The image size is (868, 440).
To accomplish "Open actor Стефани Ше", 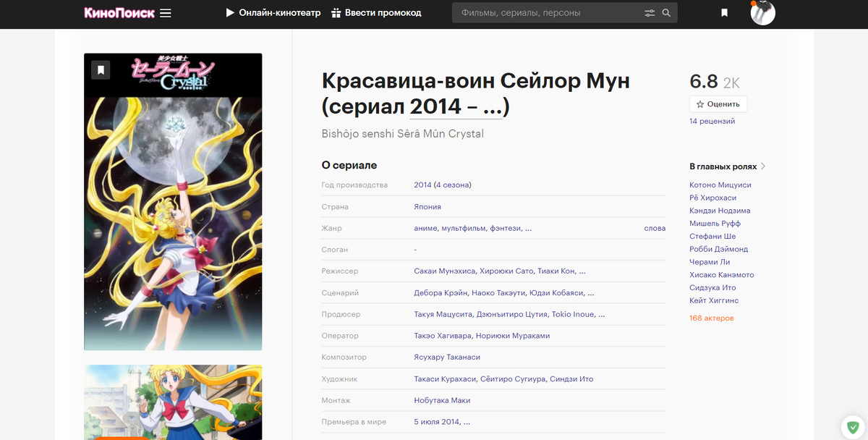I will pos(712,236).
